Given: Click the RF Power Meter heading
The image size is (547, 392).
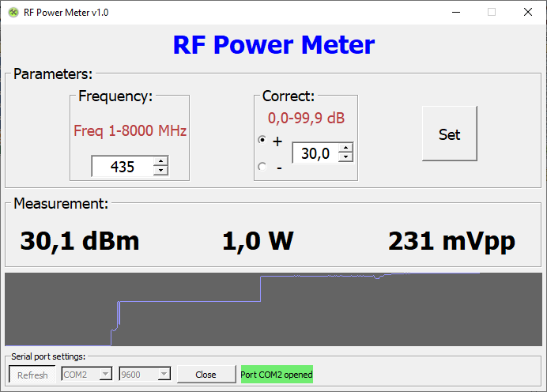Looking at the screenshot, I should (273, 45).
